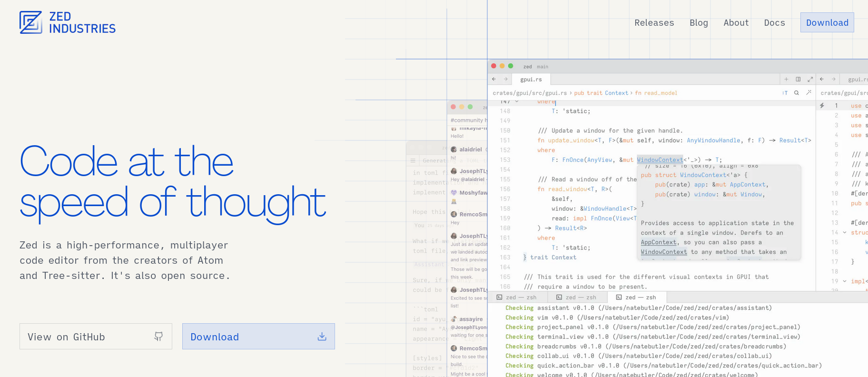868x377 pixels.
Task: Click the 'zed' project name in the title bar
Action: click(527, 67)
